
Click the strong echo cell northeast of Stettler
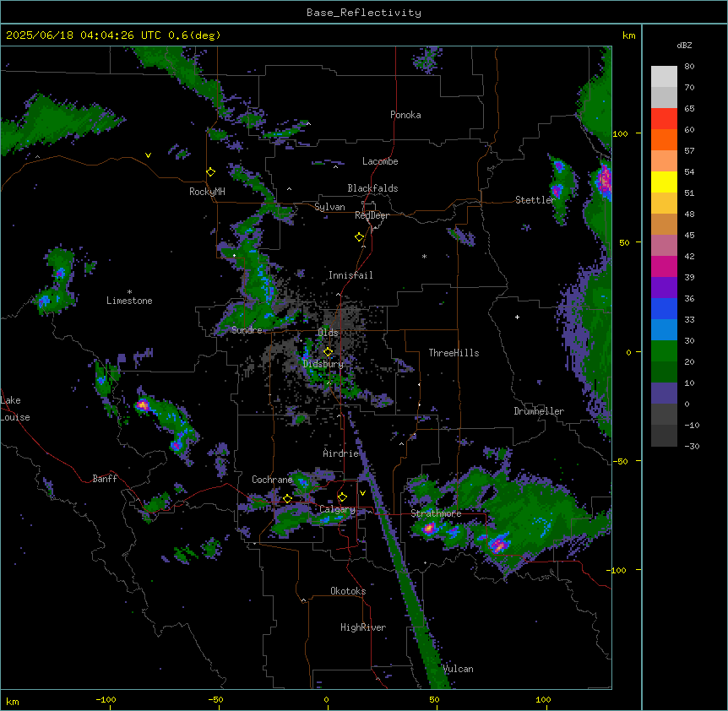tap(605, 179)
